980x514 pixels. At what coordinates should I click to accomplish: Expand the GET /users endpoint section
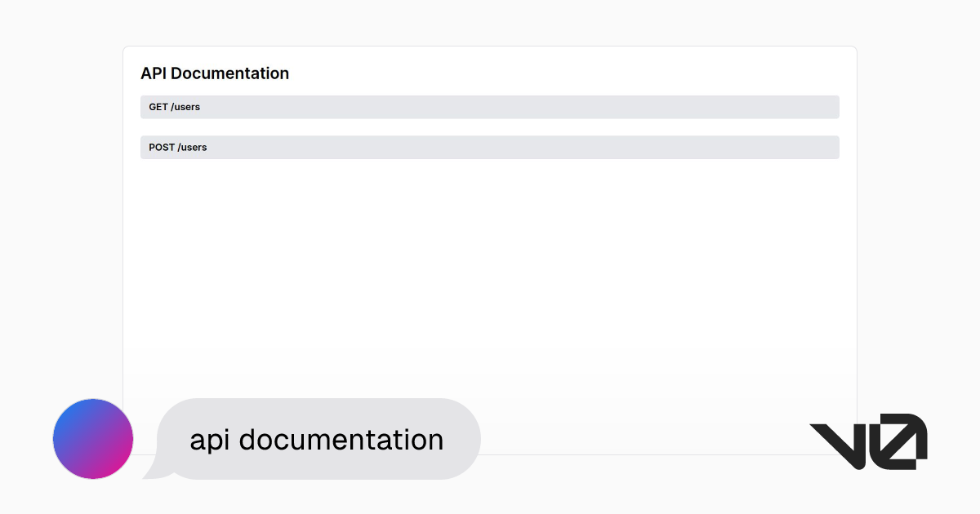tap(490, 107)
